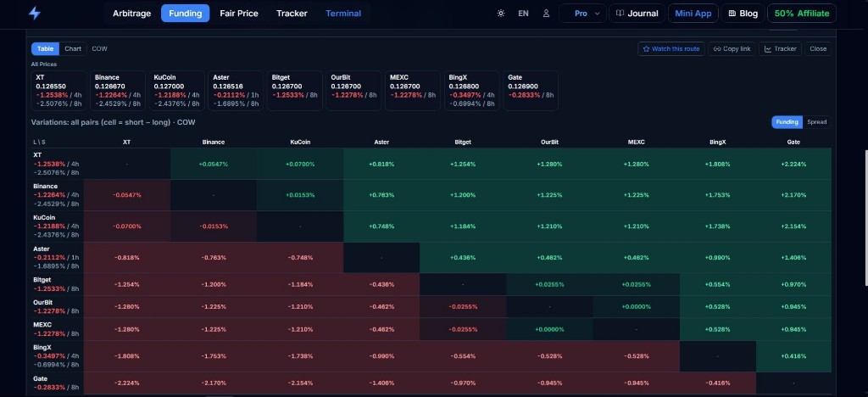Open the Terminal tab
Image resolution: width=868 pixels, height=397 pixels.
[343, 14]
